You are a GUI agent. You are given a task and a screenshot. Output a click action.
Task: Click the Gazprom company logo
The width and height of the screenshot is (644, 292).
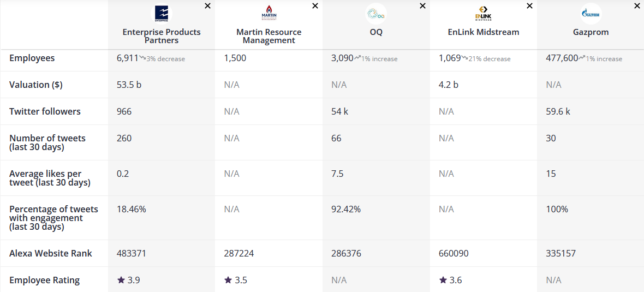591,14
